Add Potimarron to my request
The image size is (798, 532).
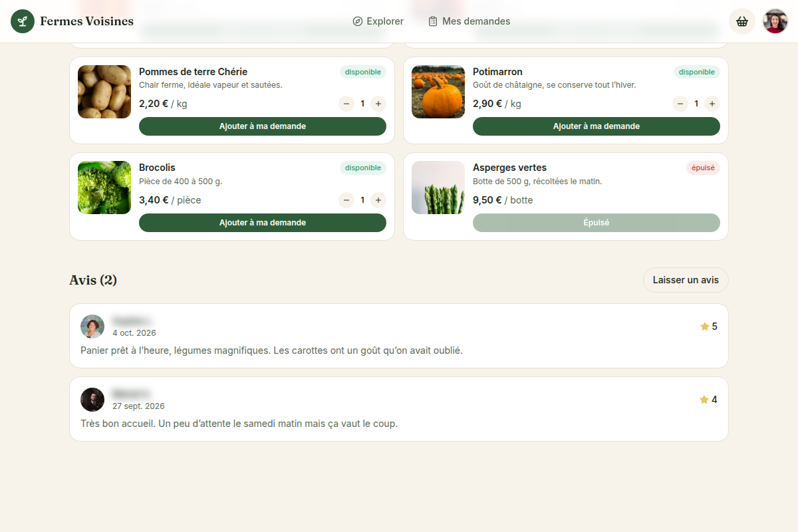[597, 126]
